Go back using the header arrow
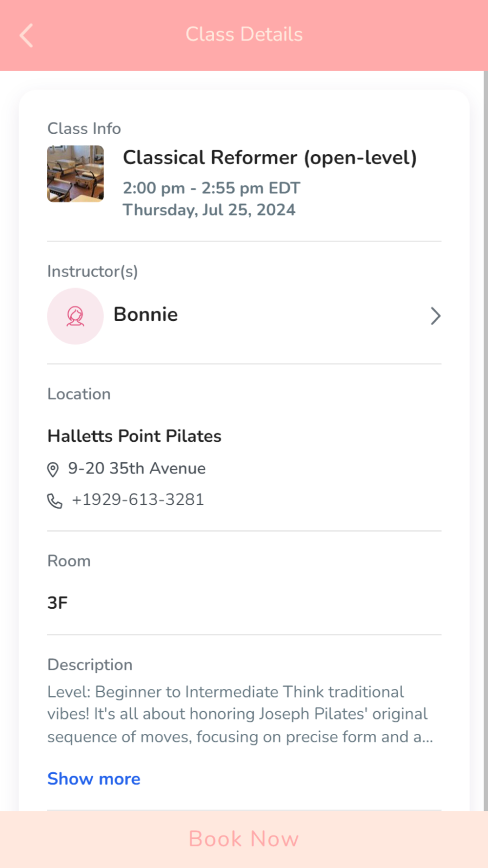This screenshot has width=488, height=868. point(26,35)
